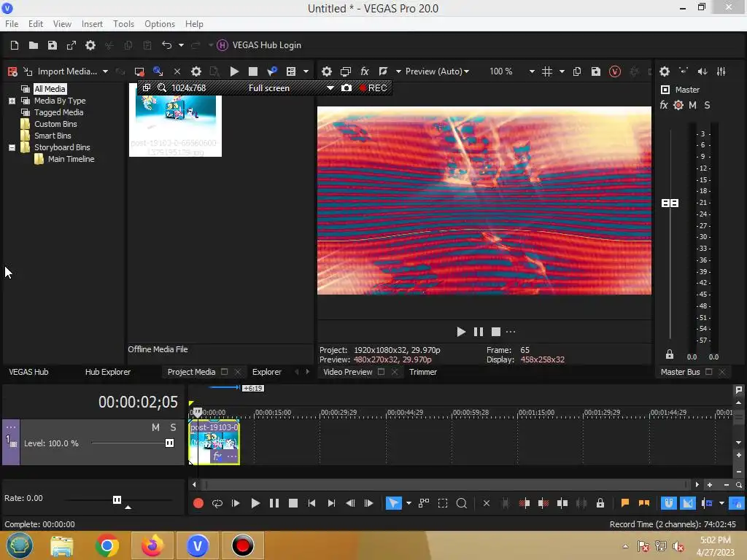Save preview snapshot to file icon
This screenshot has height=560, width=747.
click(595, 71)
